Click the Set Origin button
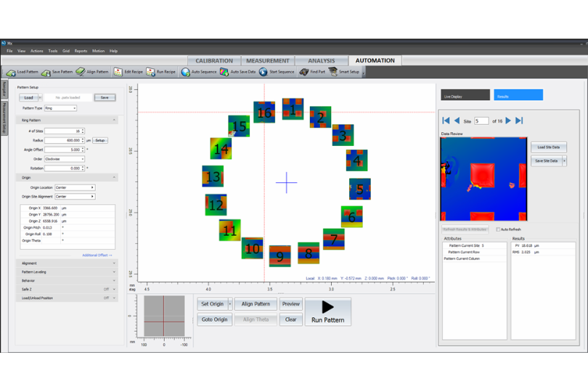 coord(212,304)
